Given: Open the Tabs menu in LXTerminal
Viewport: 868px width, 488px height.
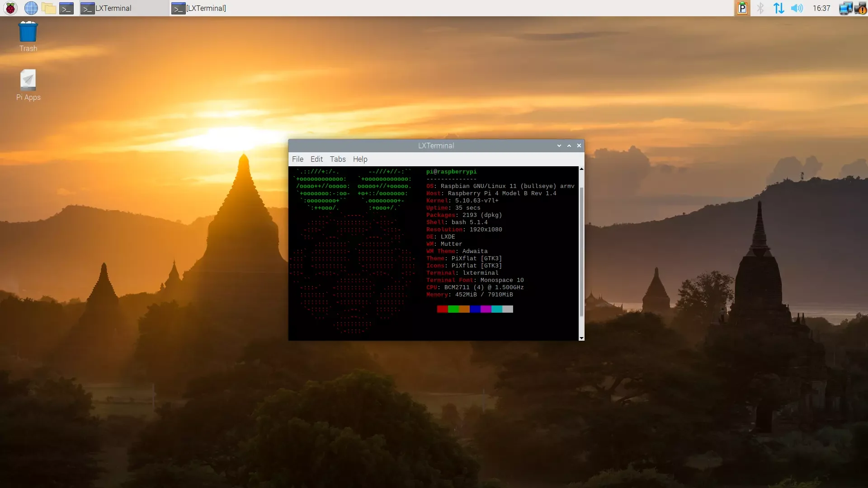Looking at the screenshot, I should point(338,159).
